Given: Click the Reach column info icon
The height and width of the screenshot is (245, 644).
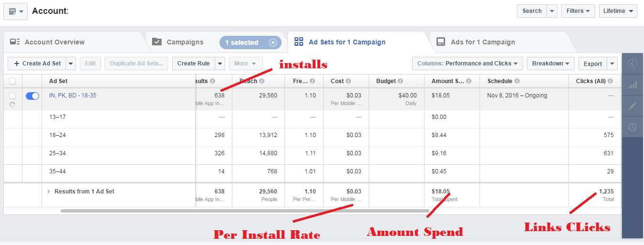Looking at the screenshot, I should (x=262, y=81).
